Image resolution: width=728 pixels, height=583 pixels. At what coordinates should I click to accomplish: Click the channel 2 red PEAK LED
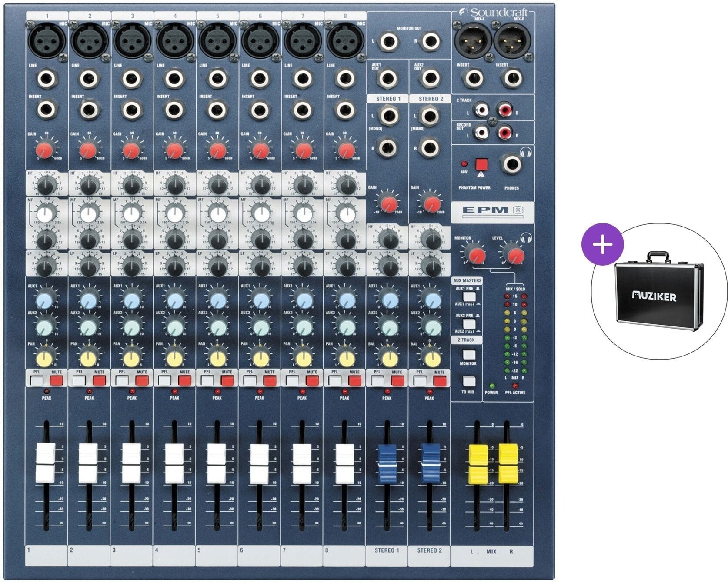(89, 392)
